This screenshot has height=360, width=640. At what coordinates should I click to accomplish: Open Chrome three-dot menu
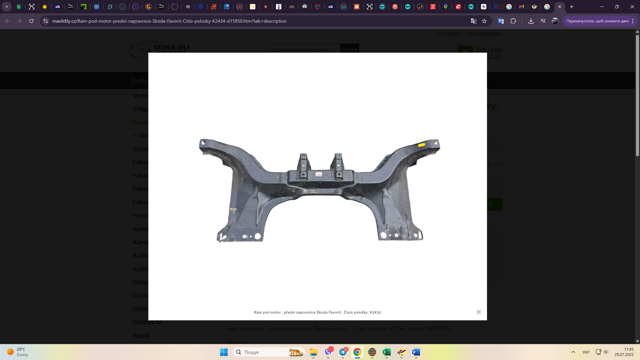(633, 21)
